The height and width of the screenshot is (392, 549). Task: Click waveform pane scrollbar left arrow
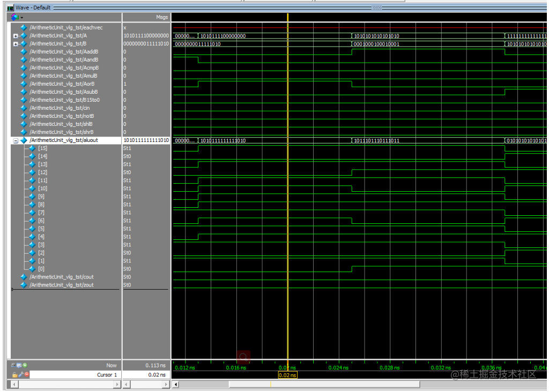coord(176,385)
